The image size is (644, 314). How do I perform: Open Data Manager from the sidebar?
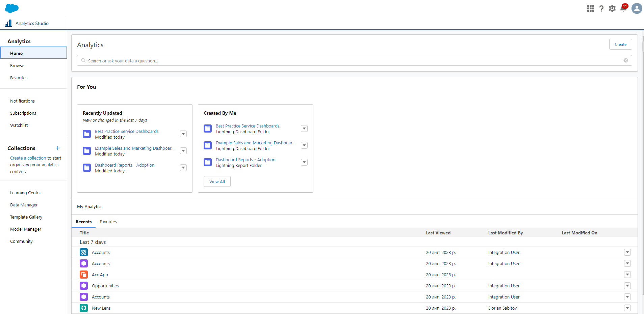coord(24,205)
